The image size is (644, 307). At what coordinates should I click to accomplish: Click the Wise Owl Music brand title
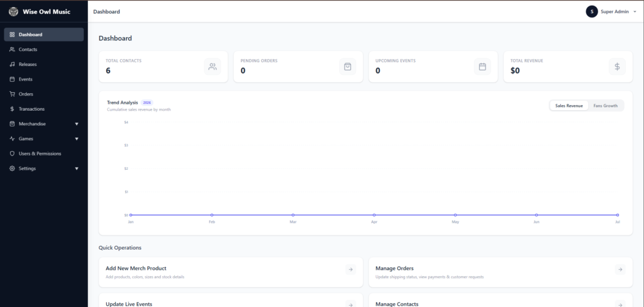[47, 11]
